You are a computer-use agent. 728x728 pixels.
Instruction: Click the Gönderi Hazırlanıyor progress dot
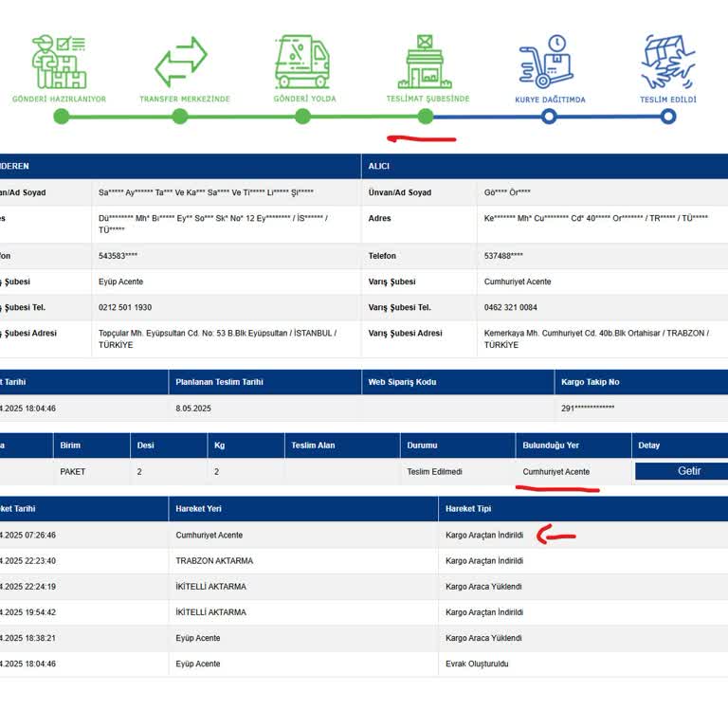[61, 117]
